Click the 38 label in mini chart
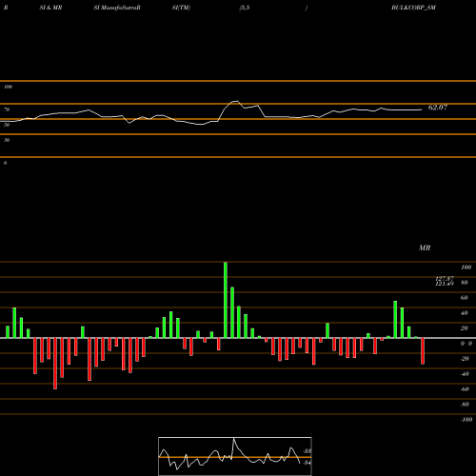The height and width of the screenshot is (476, 476). (307, 451)
